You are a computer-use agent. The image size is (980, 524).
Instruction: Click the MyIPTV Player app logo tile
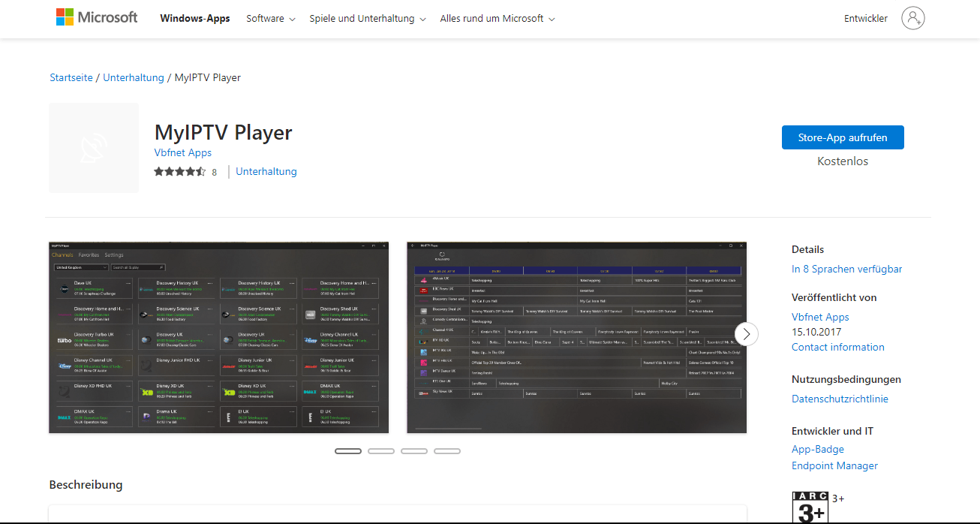(x=94, y=148)
